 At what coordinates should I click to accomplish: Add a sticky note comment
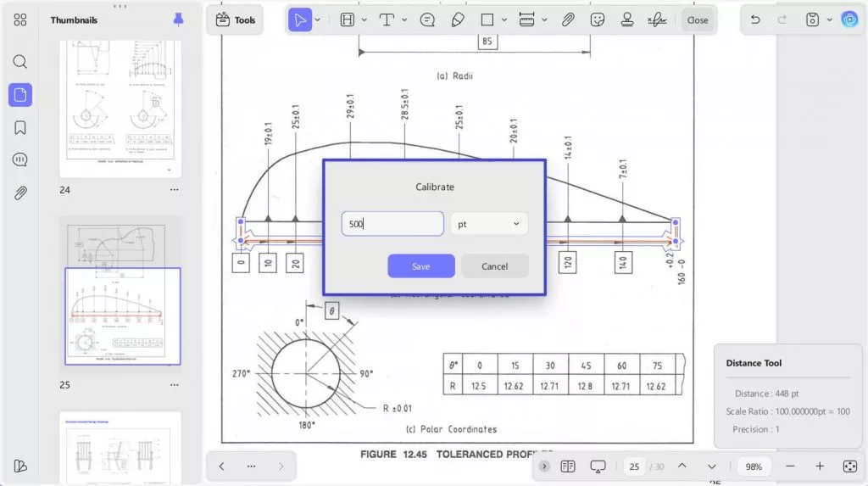pos(427,20)
